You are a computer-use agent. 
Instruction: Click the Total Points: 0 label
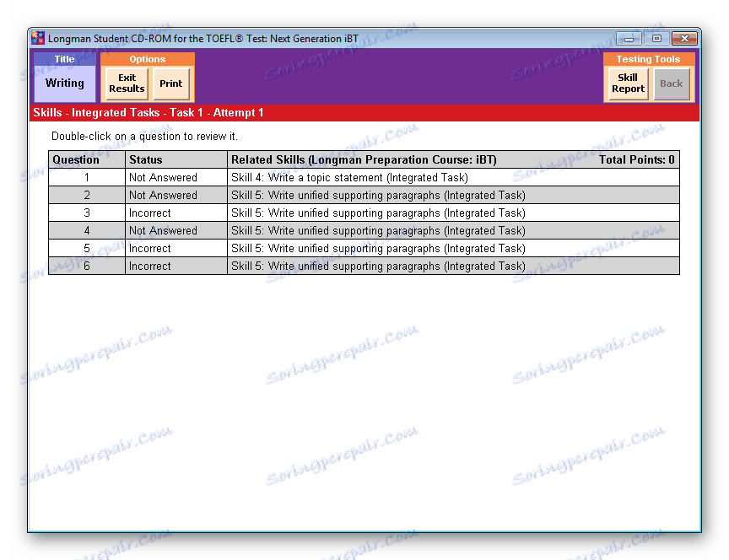[x=636, y=160]
